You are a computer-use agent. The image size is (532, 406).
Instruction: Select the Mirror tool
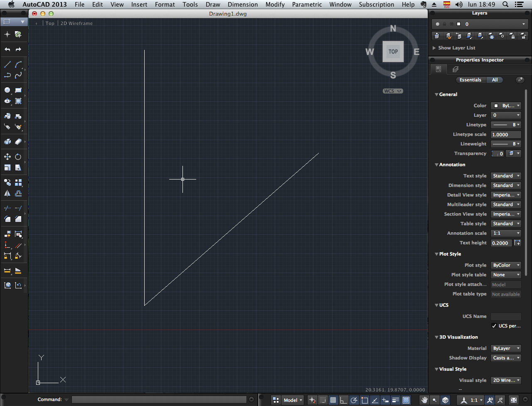[x=7, y=193]
